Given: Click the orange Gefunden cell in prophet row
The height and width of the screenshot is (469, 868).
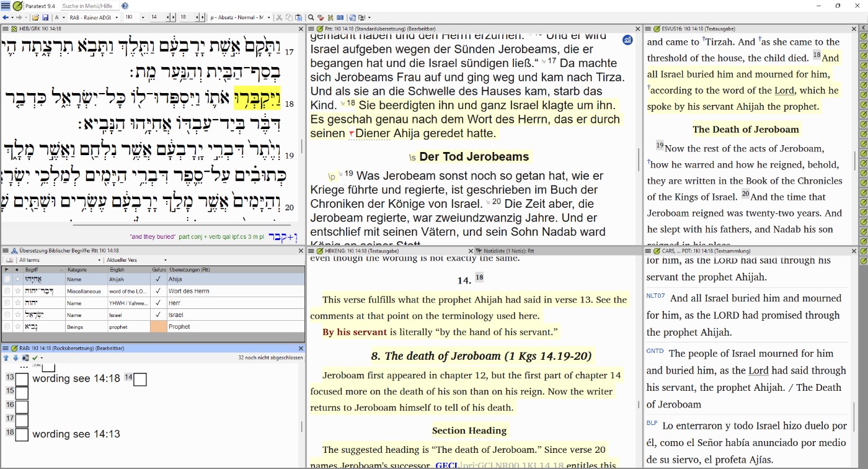Looking at the screenshot, I should pyautogui.click(x=158, y=326).
